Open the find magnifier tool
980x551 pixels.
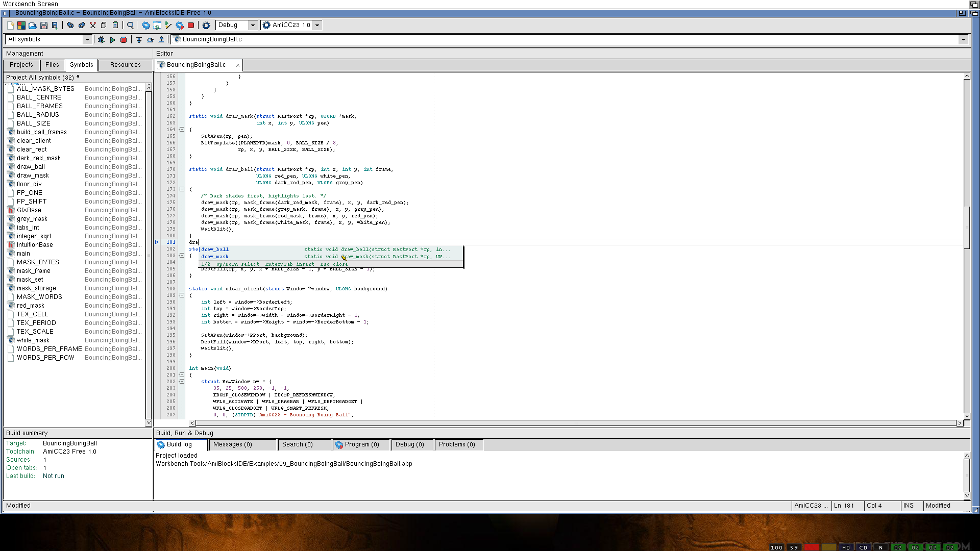pos(131,25)
